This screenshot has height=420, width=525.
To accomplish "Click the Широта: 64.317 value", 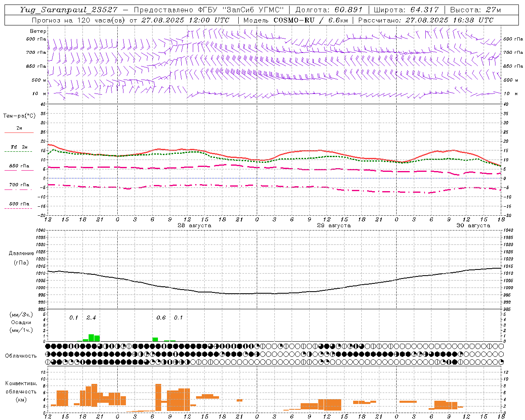I will pos(406,10).
